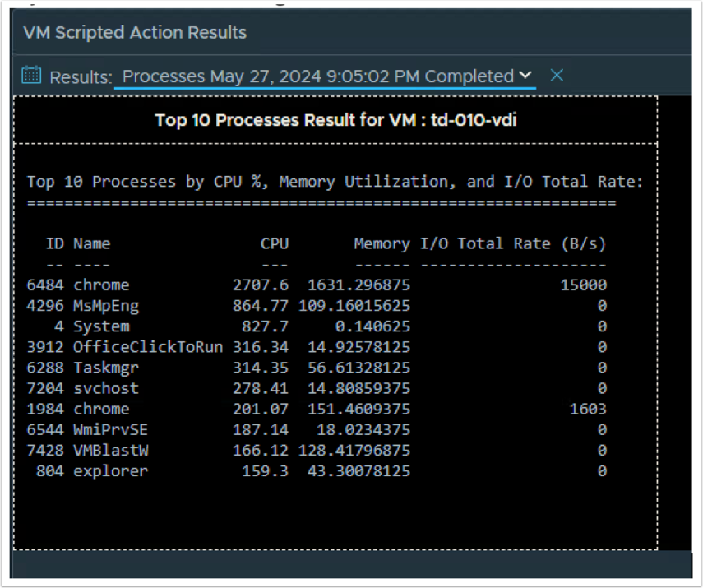Image resolution: width=703 pixels, height=588 pixels.
Task: Click the VM Scripted Action Results title
Action: (x=135, y=33)
